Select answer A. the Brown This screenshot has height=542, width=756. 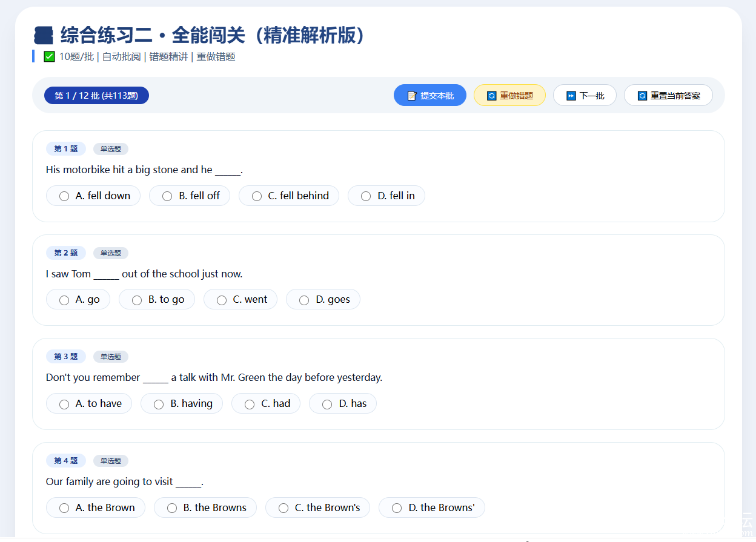(x=96, y=507)
